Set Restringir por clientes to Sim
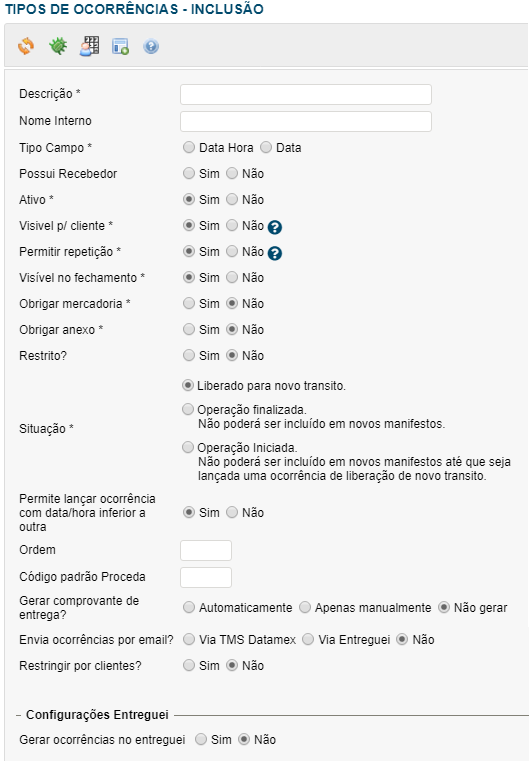Image resolution: width=529 pixels, height=762 pixels. pyautogui.click(x=189, y=665)
